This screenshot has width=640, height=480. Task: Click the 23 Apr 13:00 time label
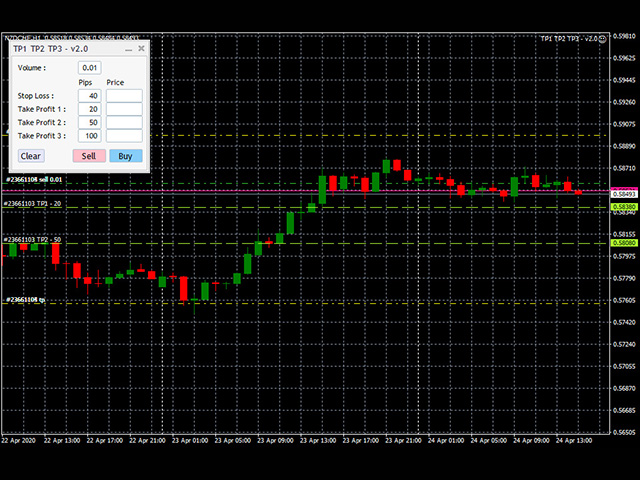pyautogui.click(x=318, y=441)
